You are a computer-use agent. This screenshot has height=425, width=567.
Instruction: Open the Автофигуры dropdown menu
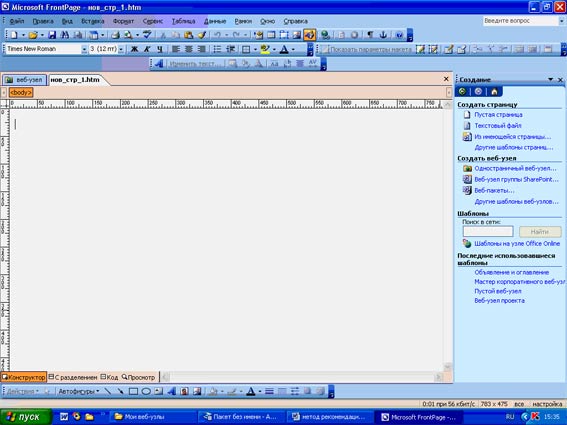click(x=79, y=391)
